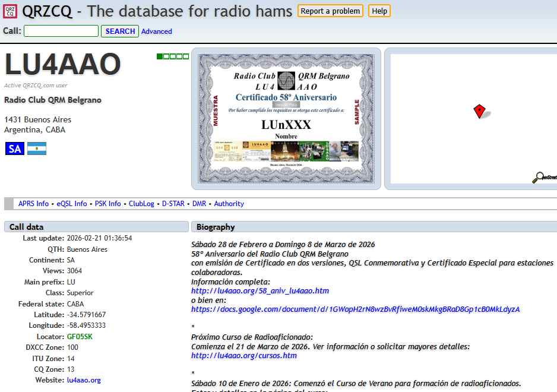The height and width of the screenshot is (392, 557).
Task: Click the Argentina flag icon
Action: pyautogui.click(x=37, y=148)
